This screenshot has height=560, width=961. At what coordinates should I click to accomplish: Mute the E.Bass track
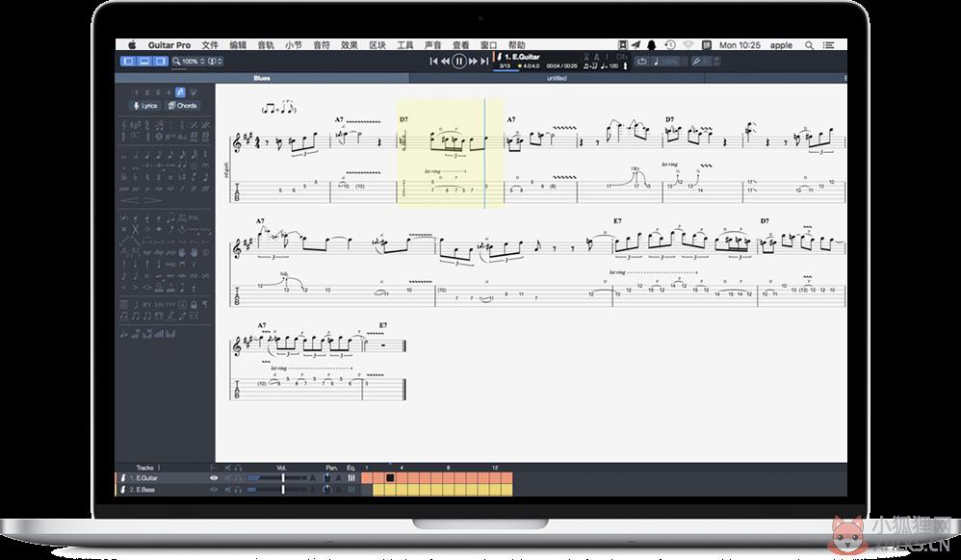click(x=228, y=490)
